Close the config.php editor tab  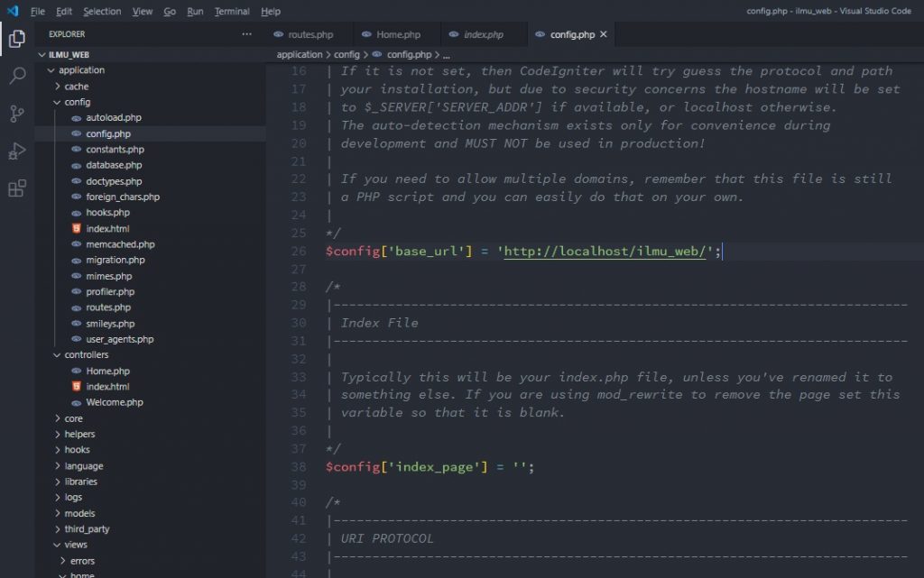pos(604,34)
